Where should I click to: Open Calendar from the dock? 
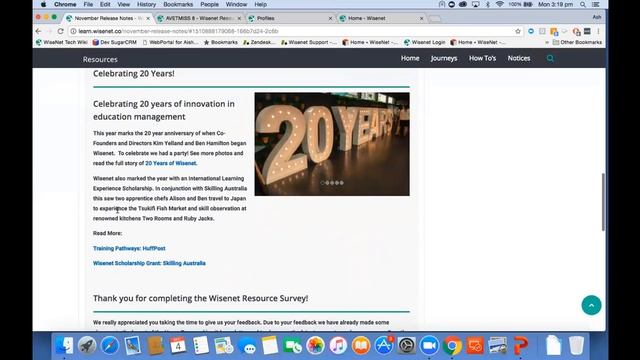[x=178, y=345]
